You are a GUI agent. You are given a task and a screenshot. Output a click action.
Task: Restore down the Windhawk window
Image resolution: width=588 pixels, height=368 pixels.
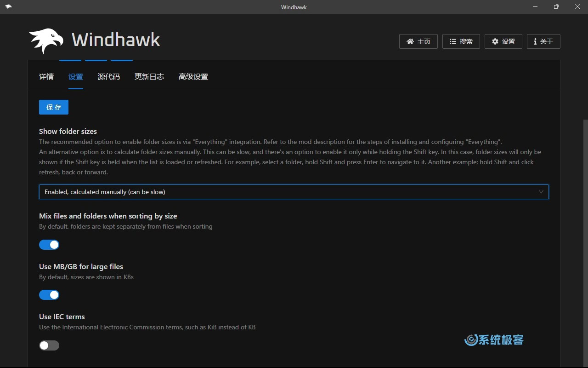click(556, 6)
